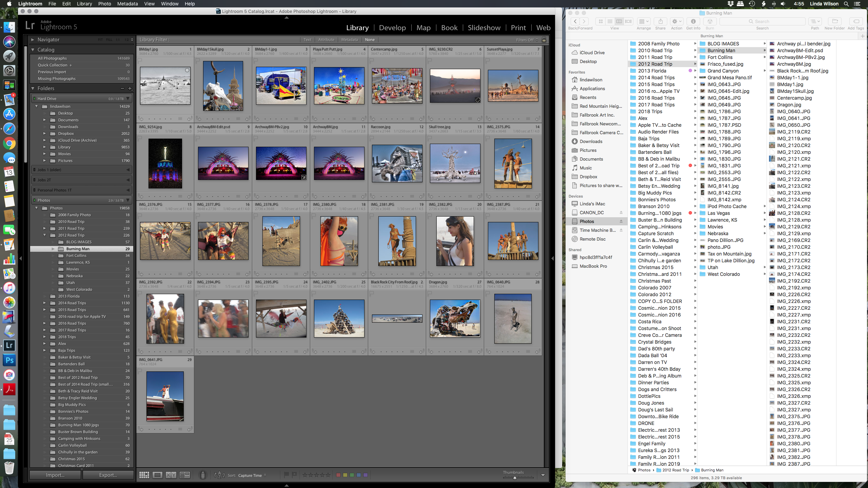Select the Attribute library filter

pyautogui.click(x=326, y=40)
